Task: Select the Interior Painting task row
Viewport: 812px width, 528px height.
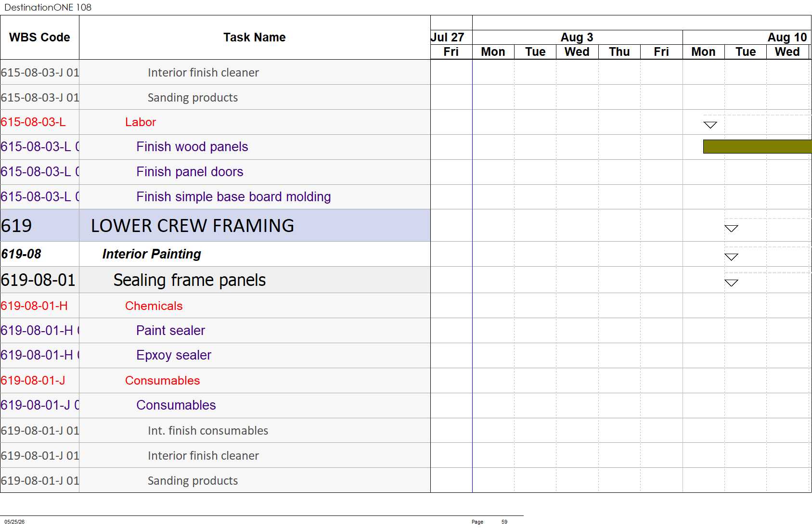Action: pos(215,254)
